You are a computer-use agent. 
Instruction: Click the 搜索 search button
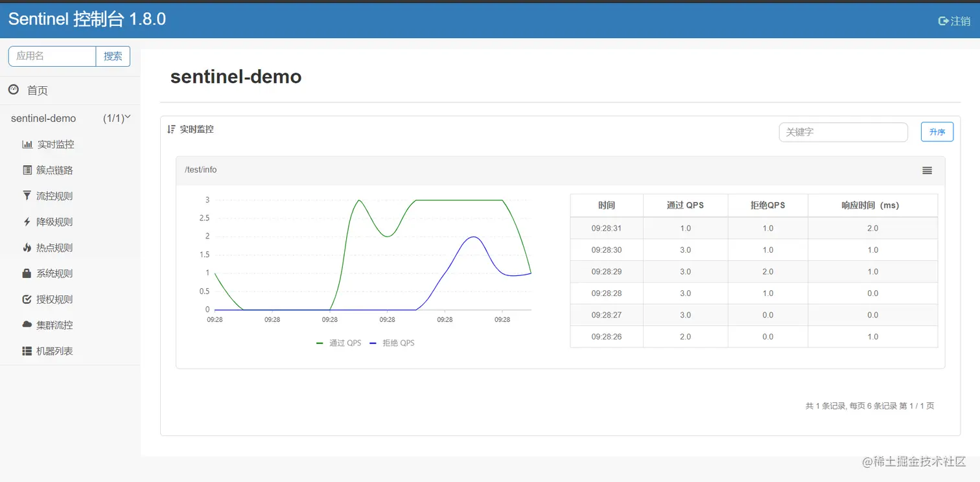113,56
